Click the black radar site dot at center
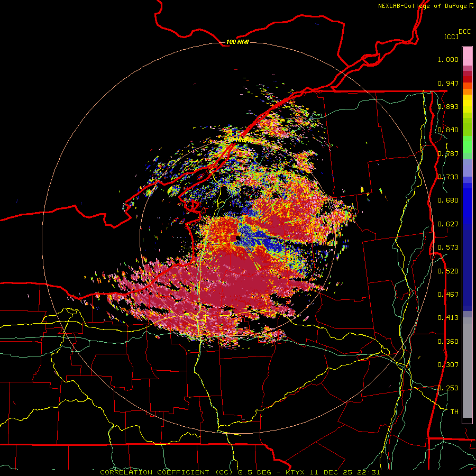Viewport: 476px width, 476px height. click(237, 237)
